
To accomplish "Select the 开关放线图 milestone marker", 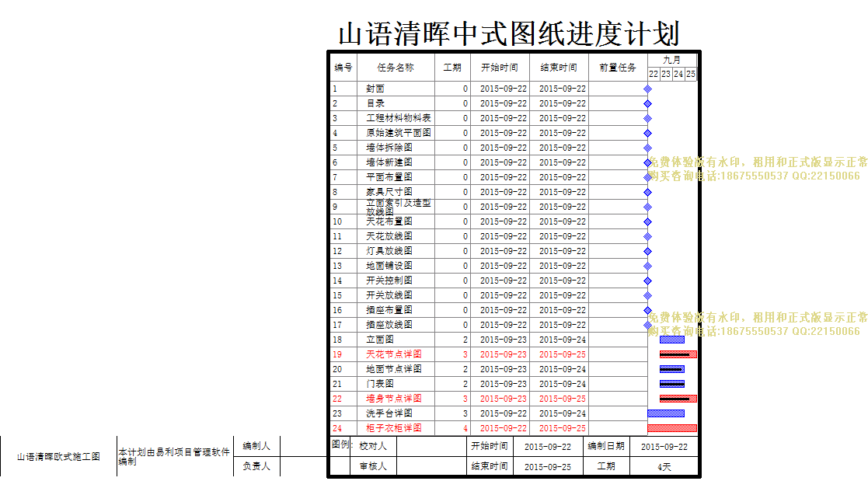I will coord(647,295).
